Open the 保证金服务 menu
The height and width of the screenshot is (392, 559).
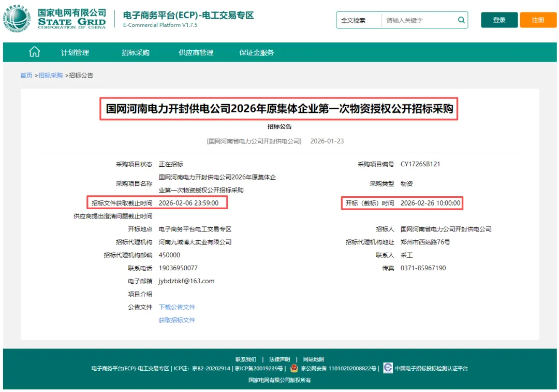(x=257, y=53)
